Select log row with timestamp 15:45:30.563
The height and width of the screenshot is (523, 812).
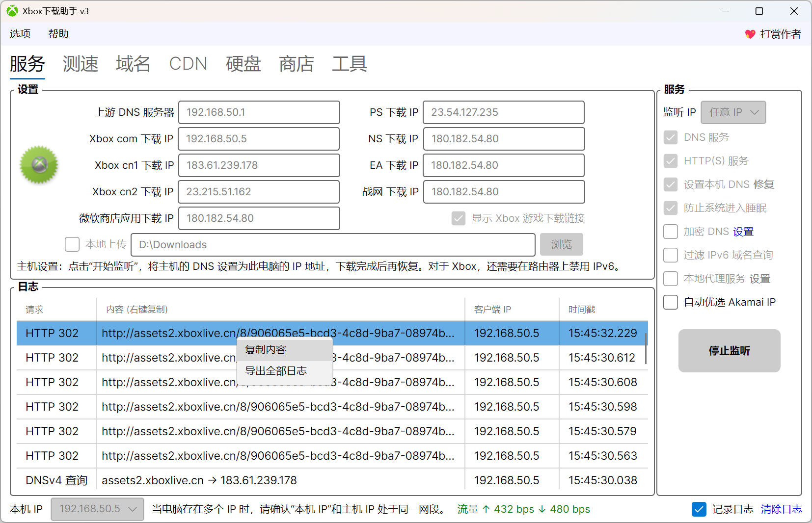click(x=332, y=456)
